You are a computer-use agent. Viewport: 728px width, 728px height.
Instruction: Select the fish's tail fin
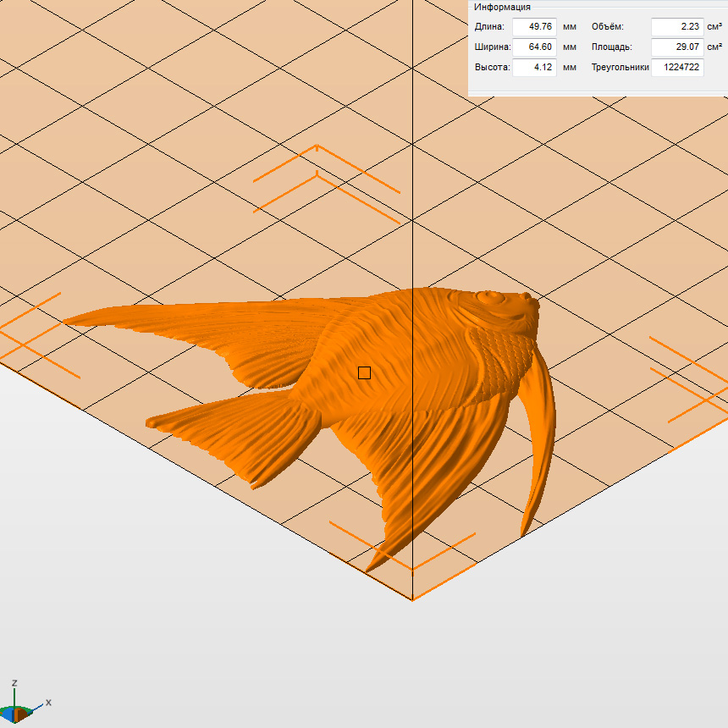pyautogui.click(x=237, y=436)
